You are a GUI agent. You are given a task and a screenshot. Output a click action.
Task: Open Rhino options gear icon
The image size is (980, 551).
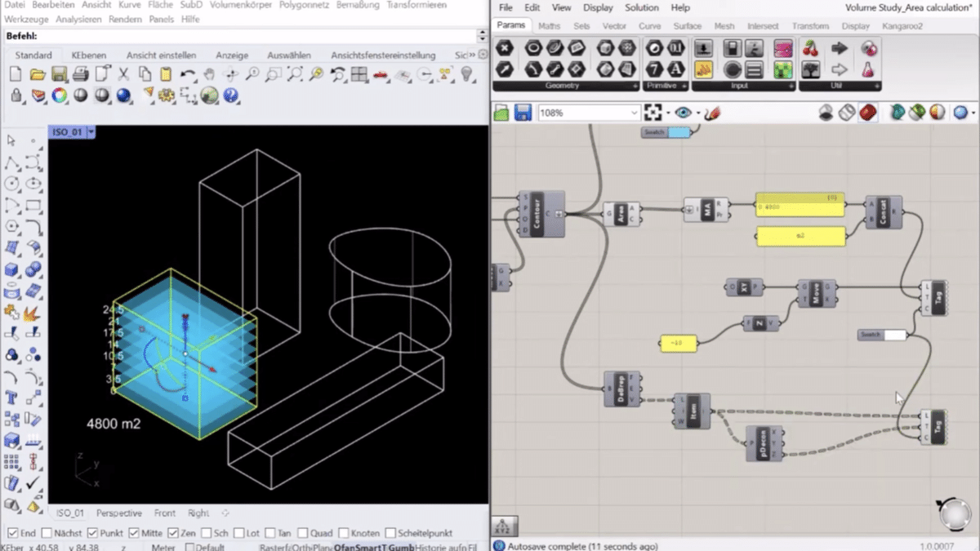167,96
